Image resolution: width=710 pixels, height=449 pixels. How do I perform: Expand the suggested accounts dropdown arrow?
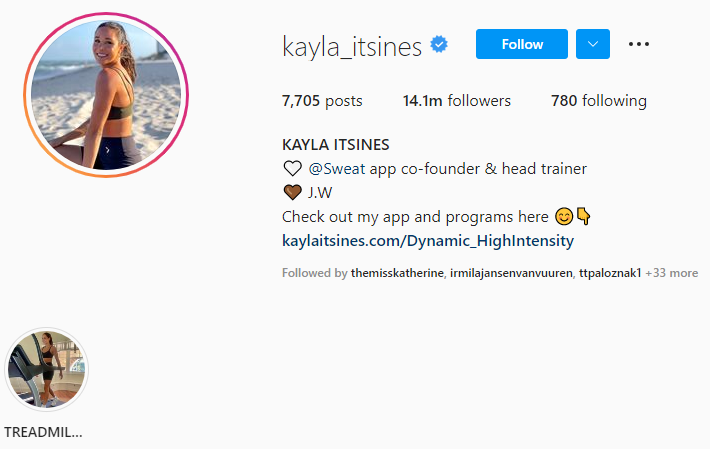tap(593, 44)
